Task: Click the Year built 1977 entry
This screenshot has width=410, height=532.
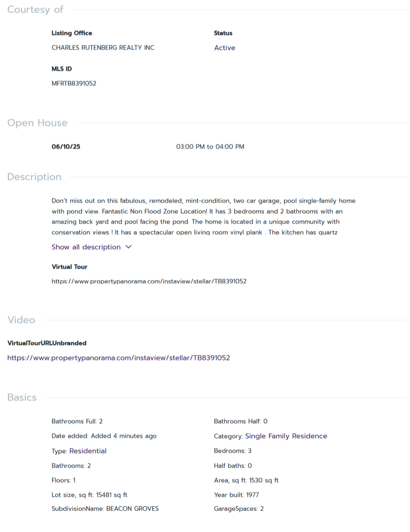Action: pyautogui.click(x=236, y=495)
